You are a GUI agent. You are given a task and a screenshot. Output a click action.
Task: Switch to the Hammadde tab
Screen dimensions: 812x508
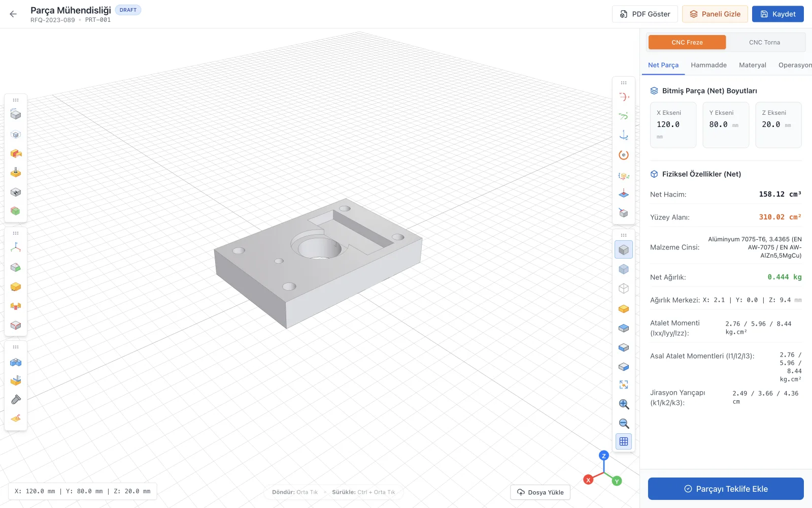click(x=708, y=65)
